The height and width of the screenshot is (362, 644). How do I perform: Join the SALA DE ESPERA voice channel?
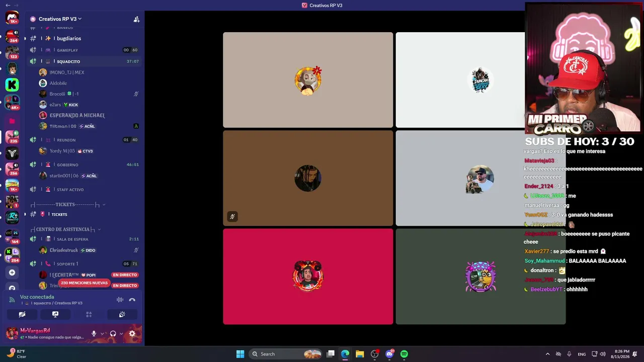coord(85,239)
